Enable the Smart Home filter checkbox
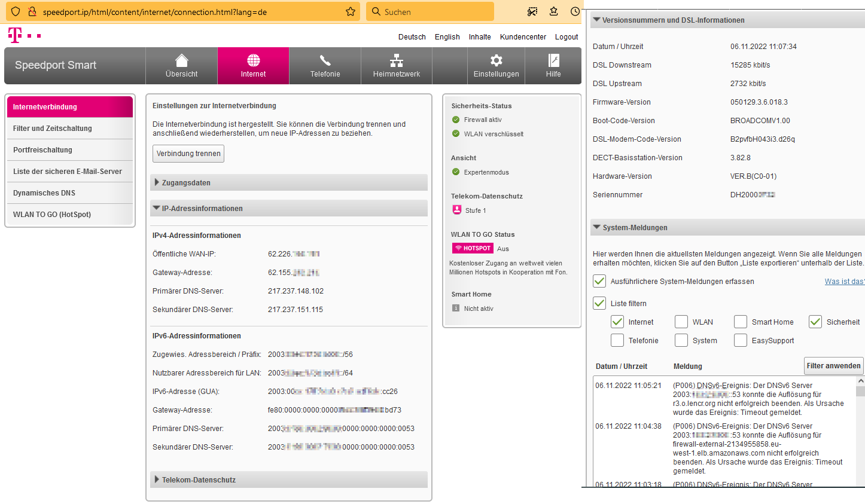 [741, 322]
